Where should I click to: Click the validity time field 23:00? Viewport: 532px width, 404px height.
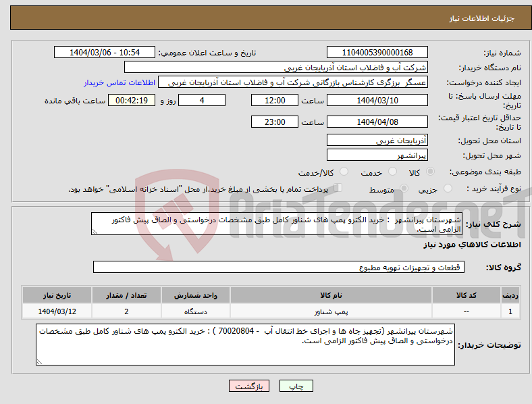pyautogui.click(x=275, y=122)
